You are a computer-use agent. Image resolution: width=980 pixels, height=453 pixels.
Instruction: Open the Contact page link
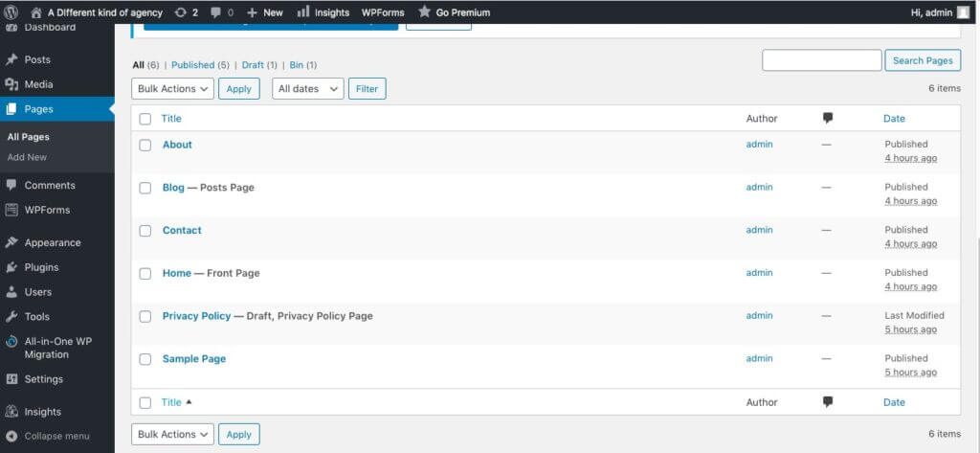182,230
